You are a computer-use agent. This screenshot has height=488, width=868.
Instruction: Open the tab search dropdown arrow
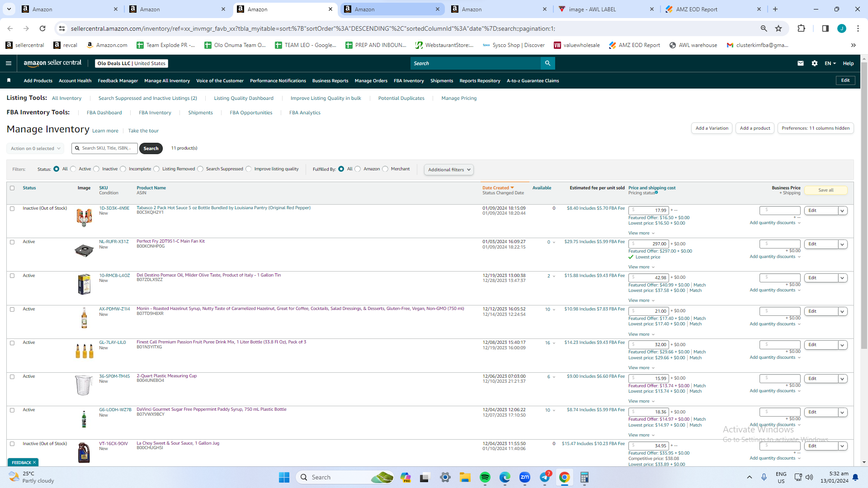9,9
